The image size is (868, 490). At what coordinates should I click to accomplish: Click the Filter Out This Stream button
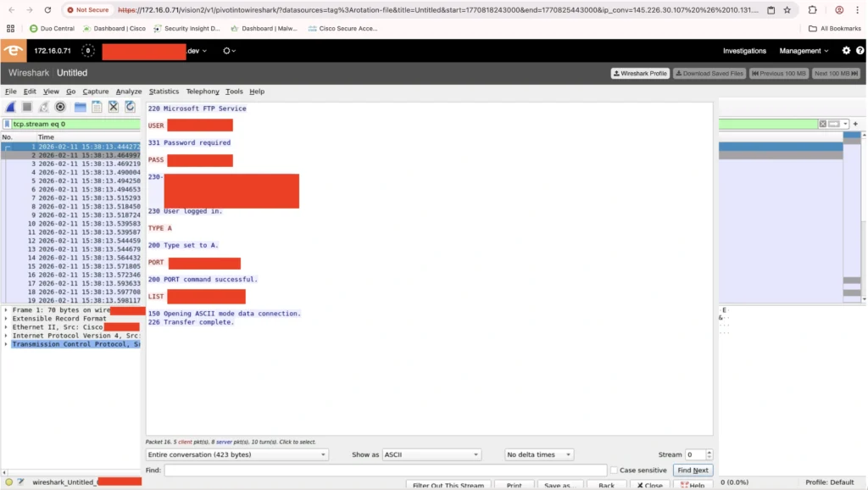pyautogui.click(x=449, y=485)
